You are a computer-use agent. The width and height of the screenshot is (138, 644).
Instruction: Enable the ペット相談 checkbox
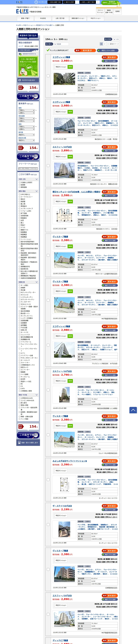20,419
